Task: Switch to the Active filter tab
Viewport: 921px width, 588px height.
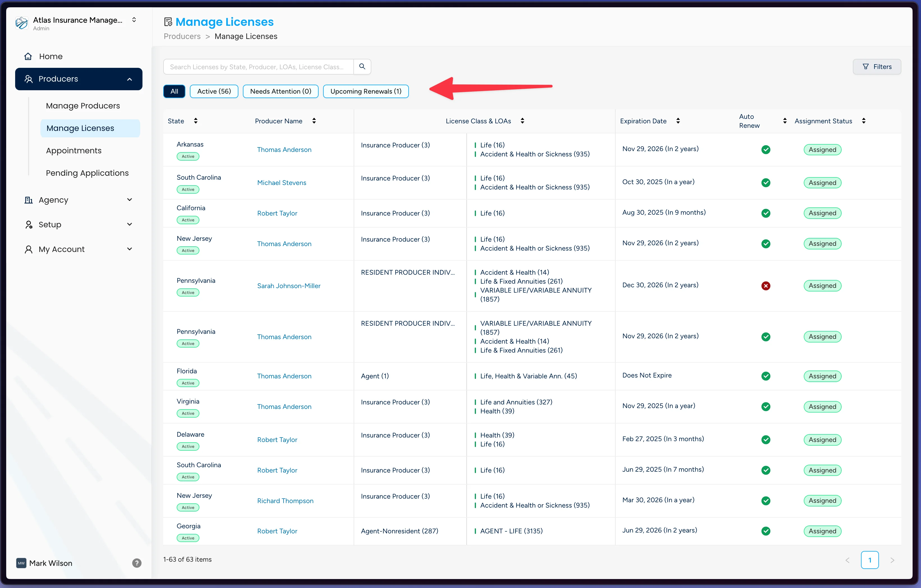Action: (214, 91)
